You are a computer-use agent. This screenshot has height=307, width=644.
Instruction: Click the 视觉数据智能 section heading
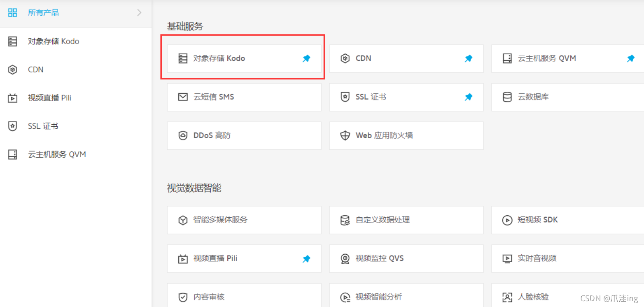coord(194,188)
